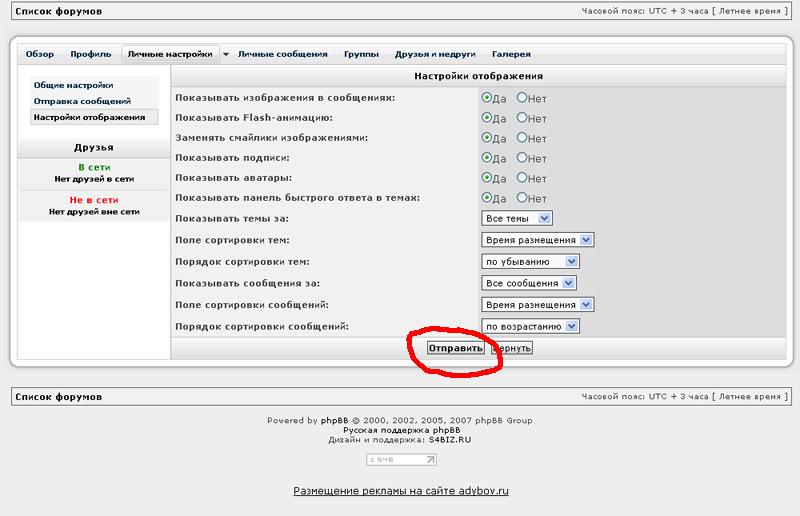Open the Порядок сортировки сообщений dropdown
The height and width of the screenshot is (516, 800).
[530, 326]
